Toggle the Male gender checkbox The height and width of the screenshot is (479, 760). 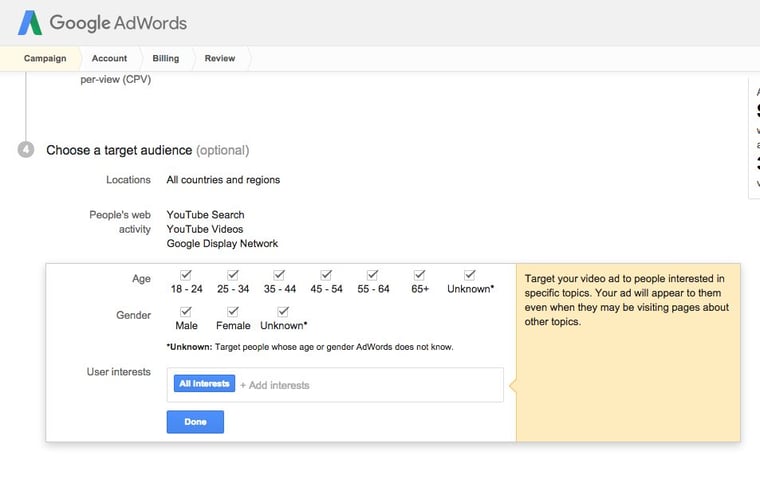point(186,312)
